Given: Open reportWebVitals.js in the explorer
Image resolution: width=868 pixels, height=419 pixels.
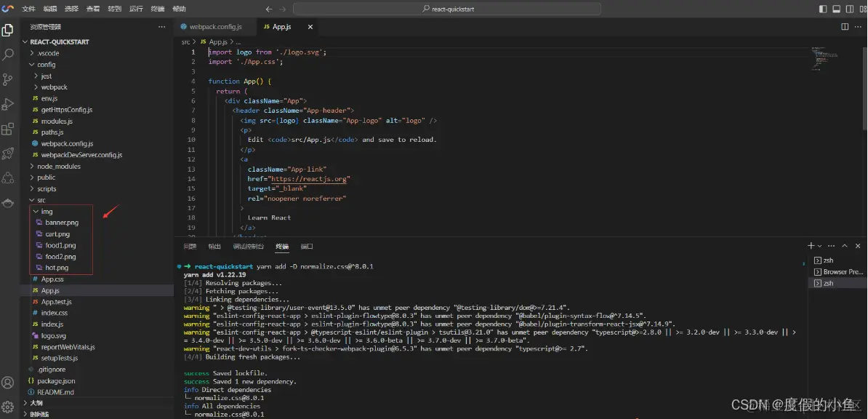Looking at the screenshot, I should pyautogui.click(x=97, y=347).
